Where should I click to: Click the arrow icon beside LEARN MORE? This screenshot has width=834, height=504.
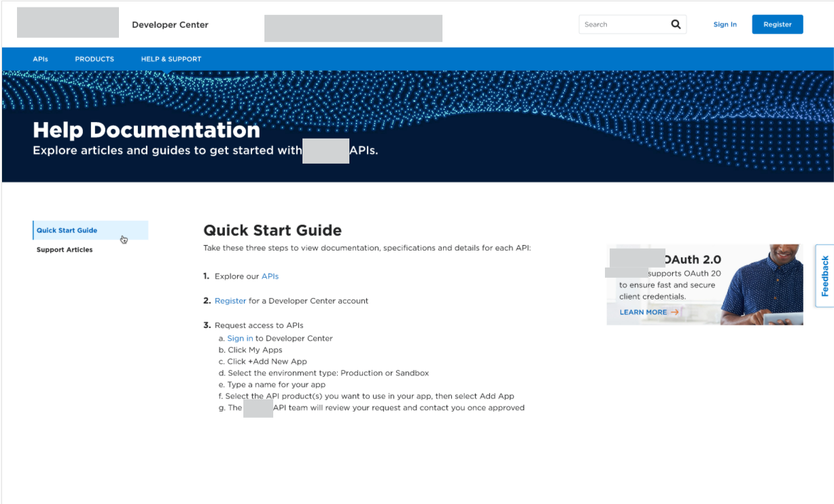click(675, 312)
